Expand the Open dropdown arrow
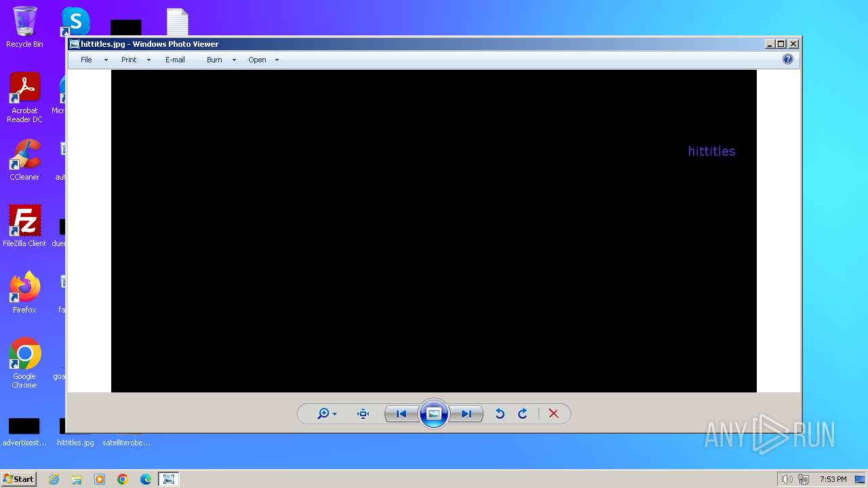868x488 pixels. (x=277, y=60)
